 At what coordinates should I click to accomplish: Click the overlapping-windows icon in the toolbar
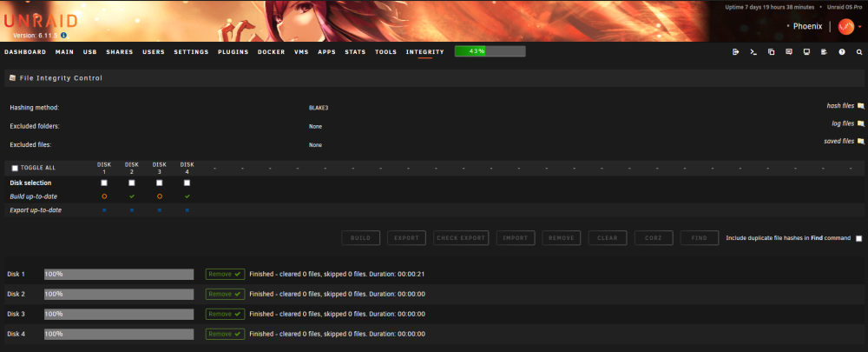point(771,51)
